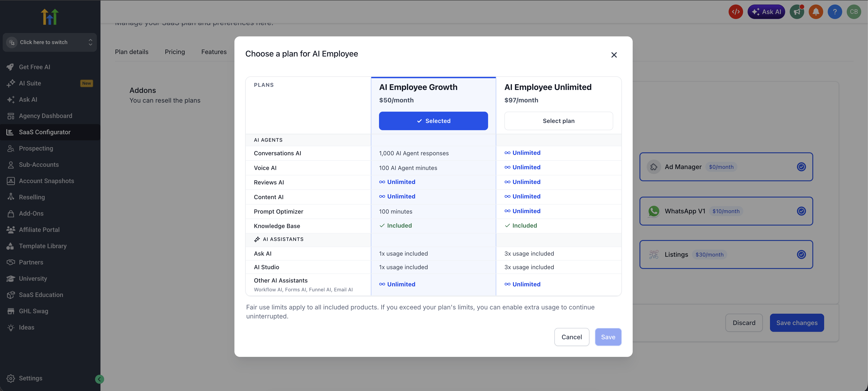Open the Prospecting icon
Image resolution: width=868 pixels, height=391 pixels.
point(10,148)
